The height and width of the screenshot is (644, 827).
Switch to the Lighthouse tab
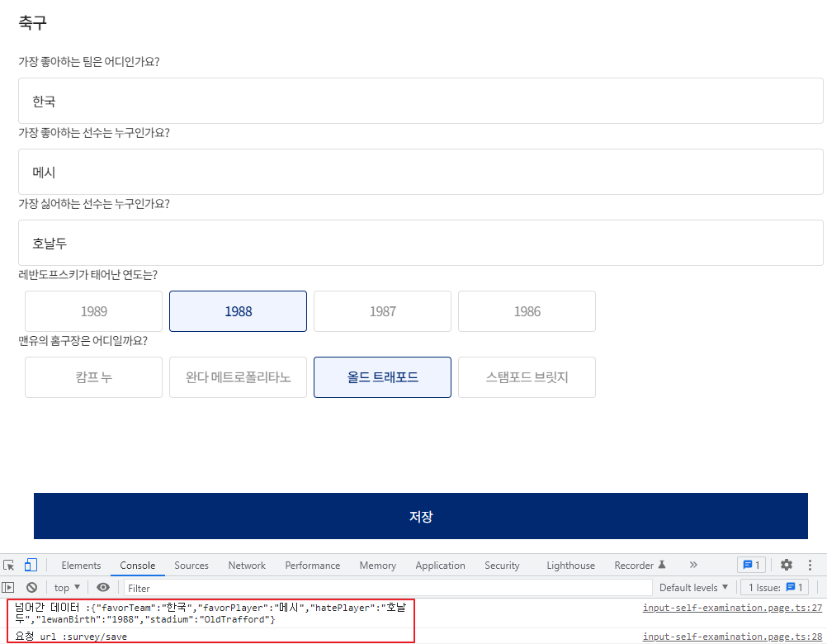(570, 565)
